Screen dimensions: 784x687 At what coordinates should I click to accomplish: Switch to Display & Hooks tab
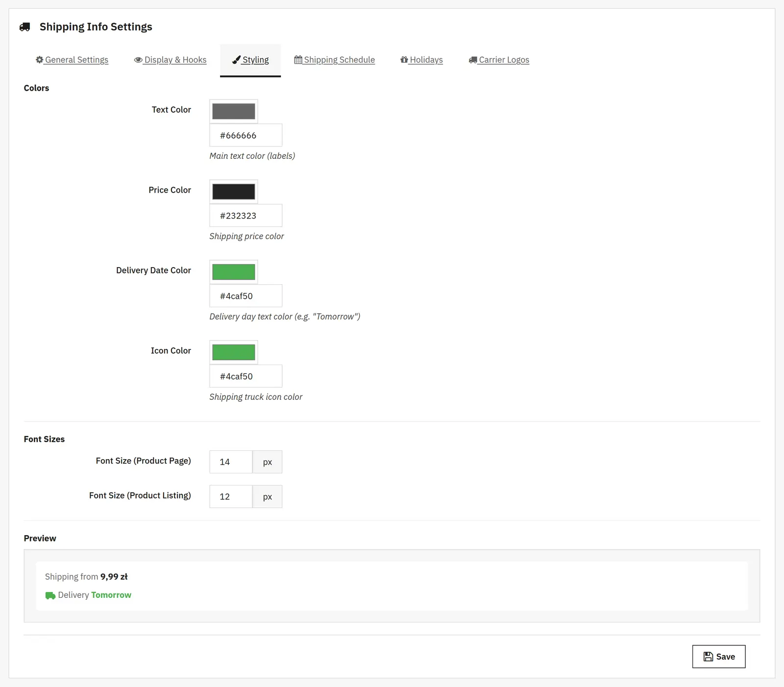170,60
